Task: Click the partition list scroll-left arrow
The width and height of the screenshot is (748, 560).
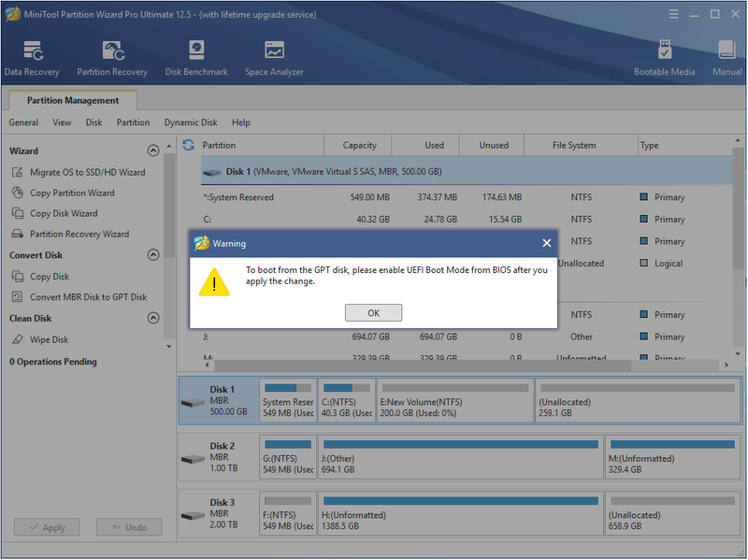Action: click(207, 365)
